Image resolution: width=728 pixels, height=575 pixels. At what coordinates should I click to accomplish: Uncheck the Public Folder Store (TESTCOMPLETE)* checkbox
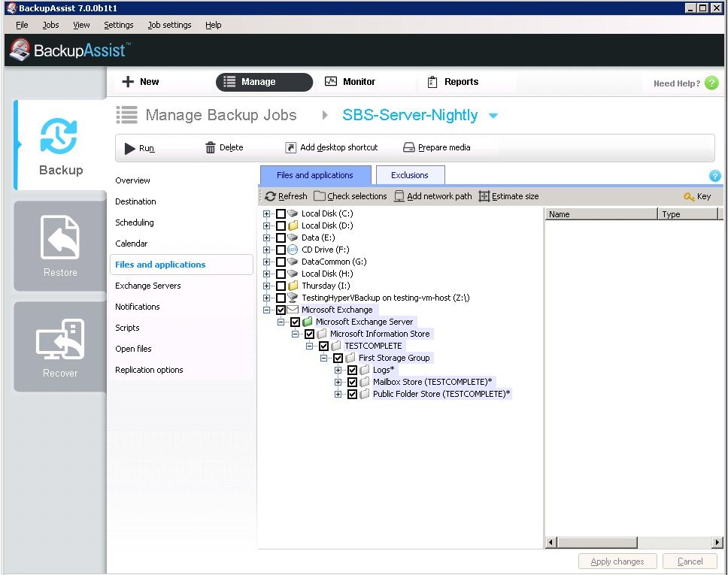353,395
